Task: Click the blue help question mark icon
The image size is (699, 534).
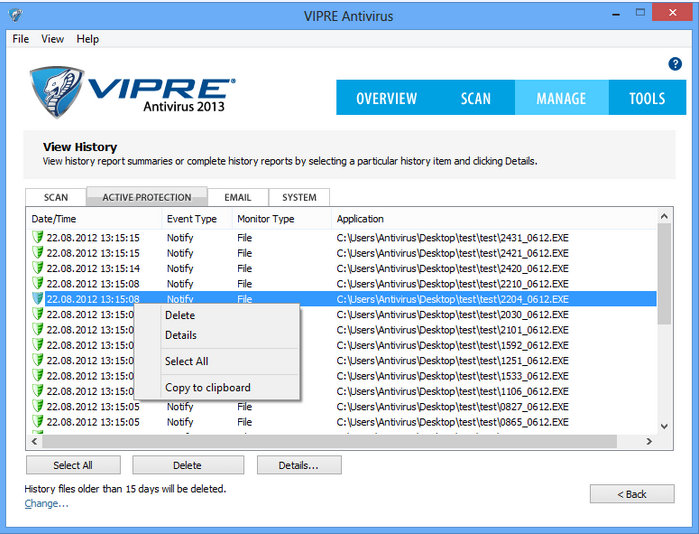Action: [675, 64]
